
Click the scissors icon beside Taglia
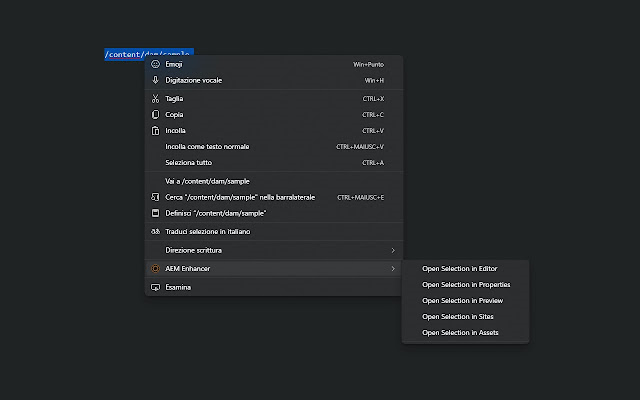pyautogui.click(x=155, y=99)
